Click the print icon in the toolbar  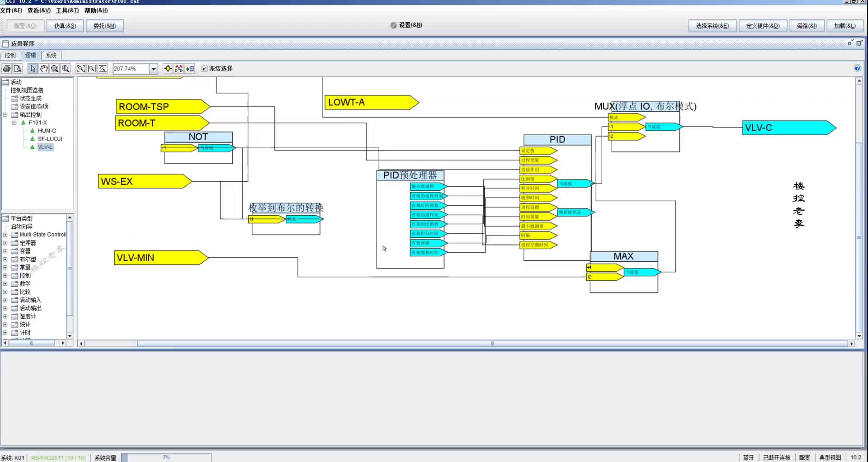(7, 69)
